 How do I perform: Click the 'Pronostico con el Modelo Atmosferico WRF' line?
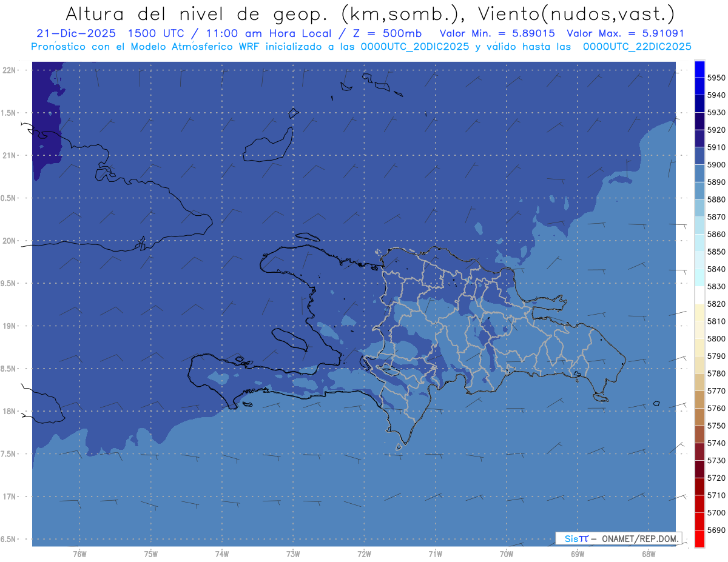point(146,47)
